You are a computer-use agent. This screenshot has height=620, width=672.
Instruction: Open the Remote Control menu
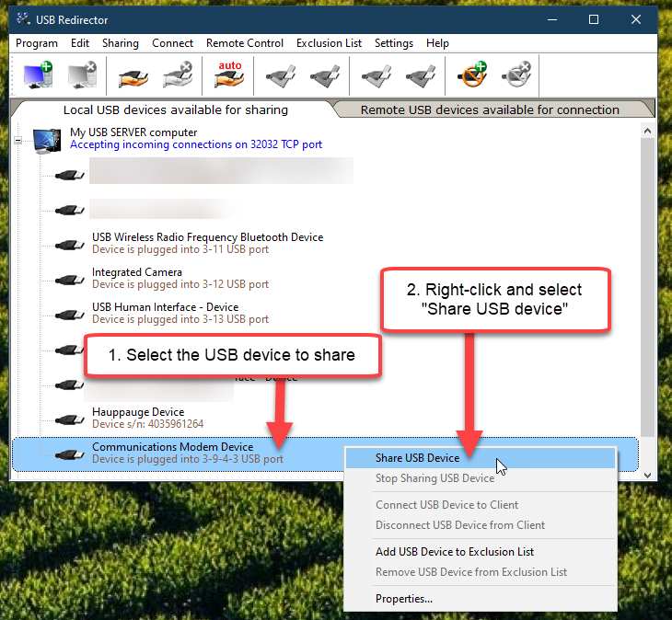(x=244, y=43)
